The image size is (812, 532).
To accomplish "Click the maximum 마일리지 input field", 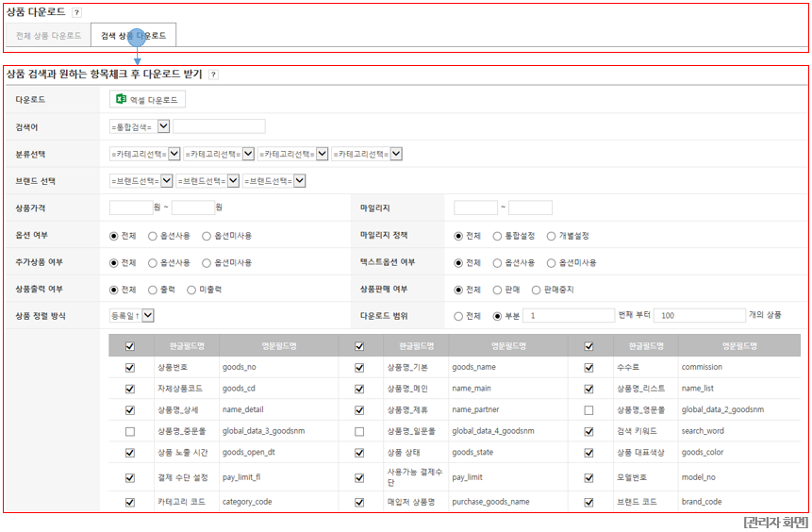I will pos(530,208).
